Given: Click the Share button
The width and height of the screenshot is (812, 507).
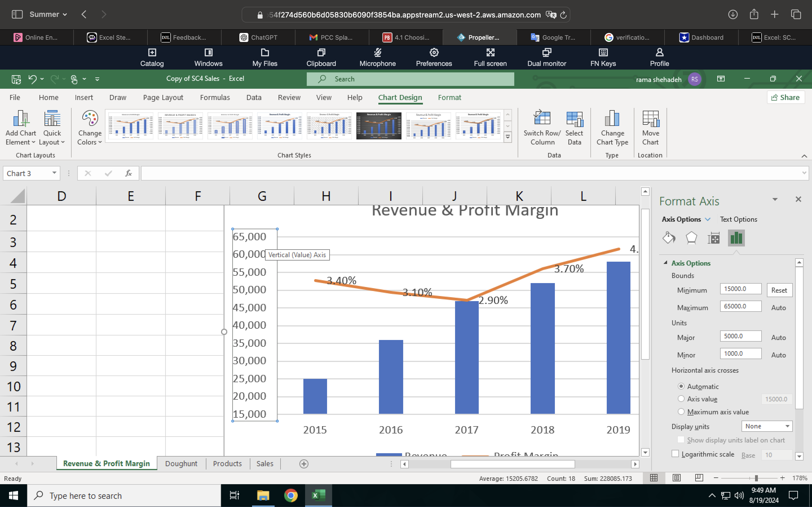Looking at the screenshot, I should [786, 97].
